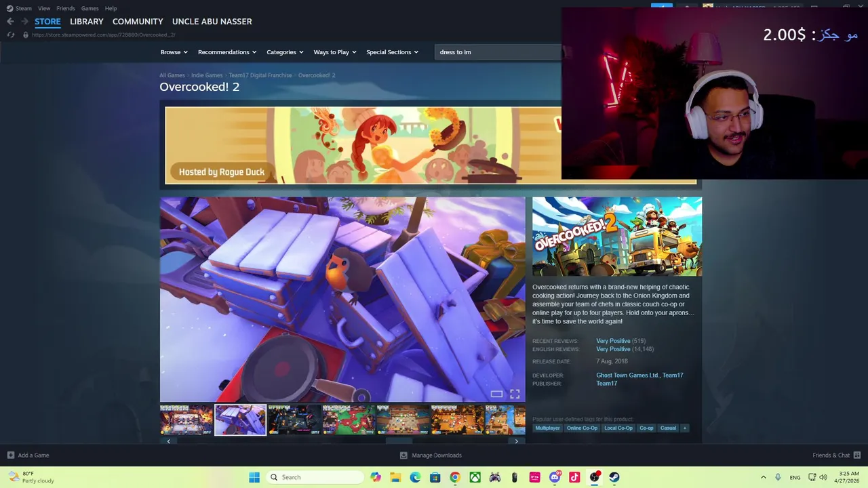Click the Add a Game button

(x=28, y=455)
